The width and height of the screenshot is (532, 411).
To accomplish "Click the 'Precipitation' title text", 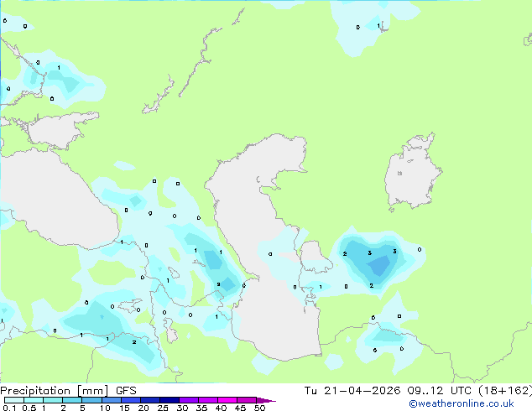I will coord(35,391).
